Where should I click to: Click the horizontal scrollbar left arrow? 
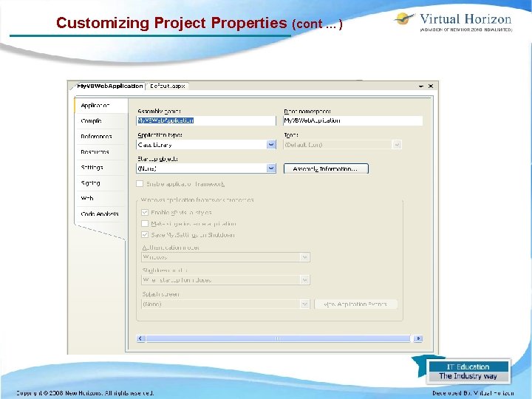(141, 338)
